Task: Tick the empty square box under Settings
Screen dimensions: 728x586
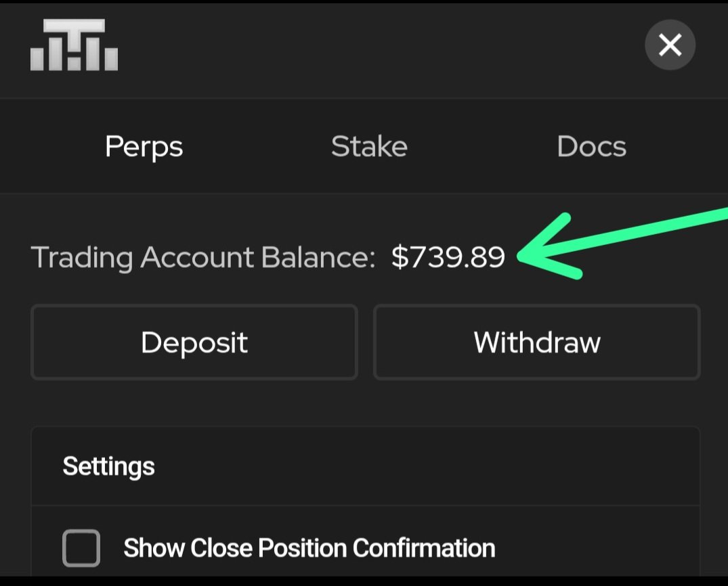Action: point(81,547)
